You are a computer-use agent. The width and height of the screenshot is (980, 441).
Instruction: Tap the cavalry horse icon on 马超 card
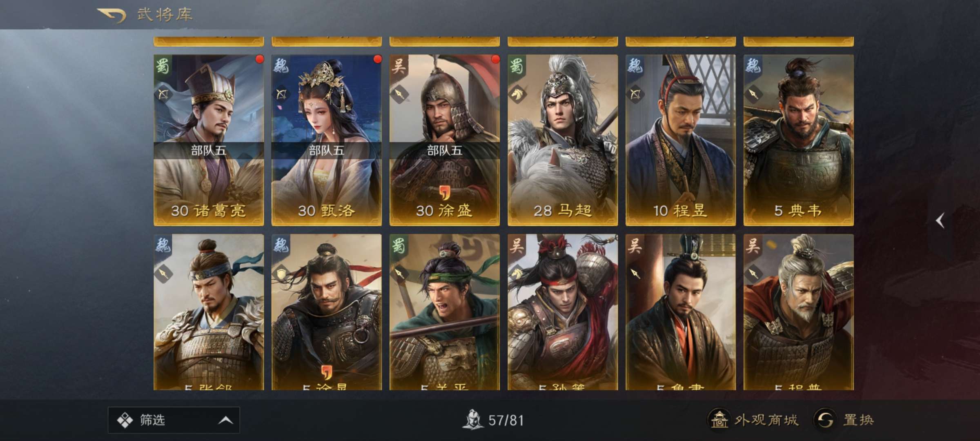click(x=517, y=95)
